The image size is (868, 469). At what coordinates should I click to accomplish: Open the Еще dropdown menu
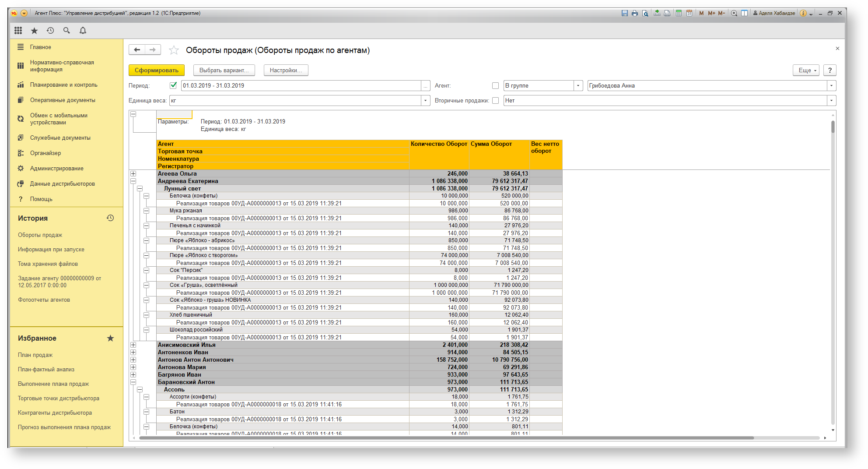click(806, 70)
